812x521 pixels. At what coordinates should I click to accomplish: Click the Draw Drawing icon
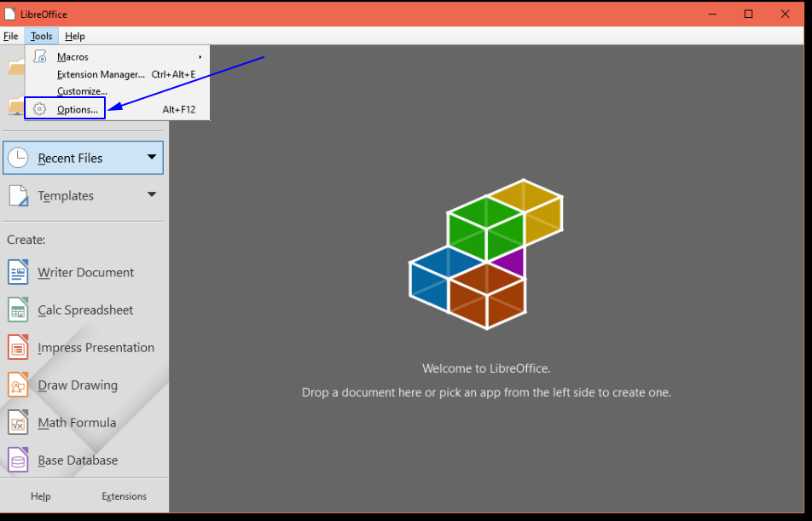click(x=18, y=385)
